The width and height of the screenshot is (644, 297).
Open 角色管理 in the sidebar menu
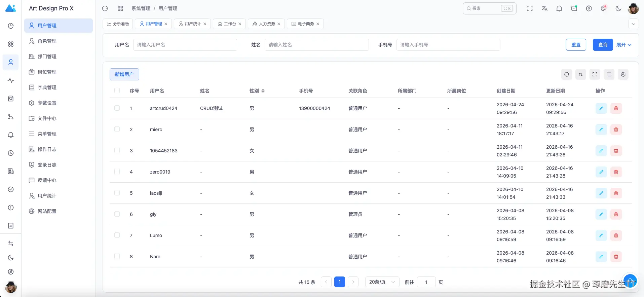tap(47, 41)
